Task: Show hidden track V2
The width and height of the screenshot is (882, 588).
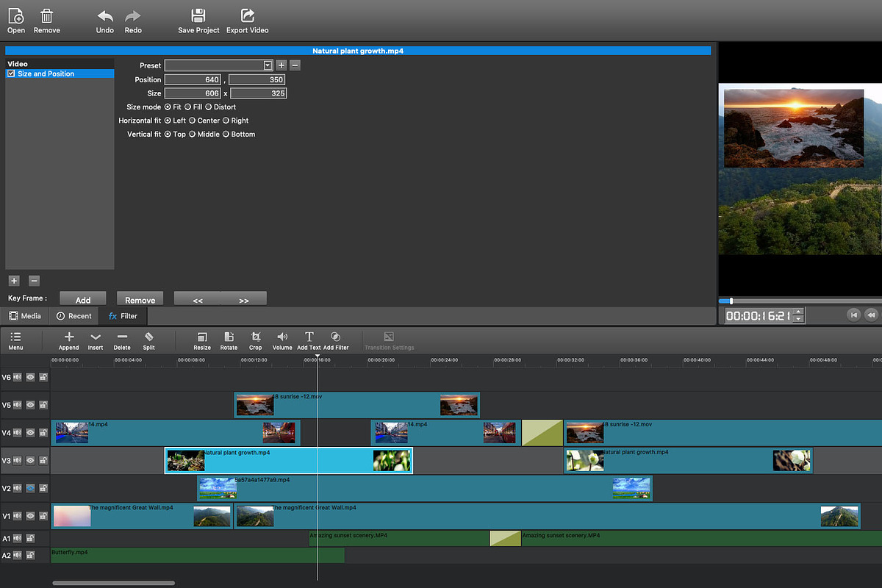Action: [x=31, y=489]
